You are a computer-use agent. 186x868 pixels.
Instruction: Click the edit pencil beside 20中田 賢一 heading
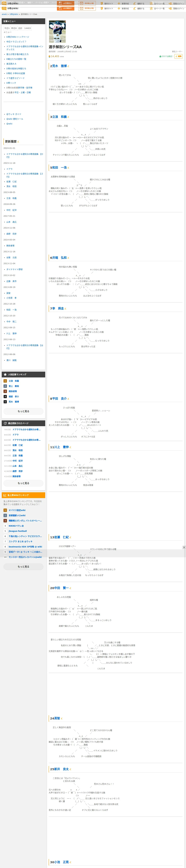70,588
